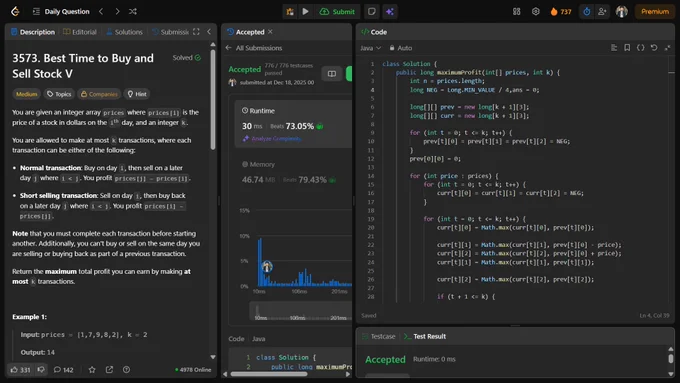Go to the previous question arrow
This screenshot has height=383, width=680.
coord(101,12)
